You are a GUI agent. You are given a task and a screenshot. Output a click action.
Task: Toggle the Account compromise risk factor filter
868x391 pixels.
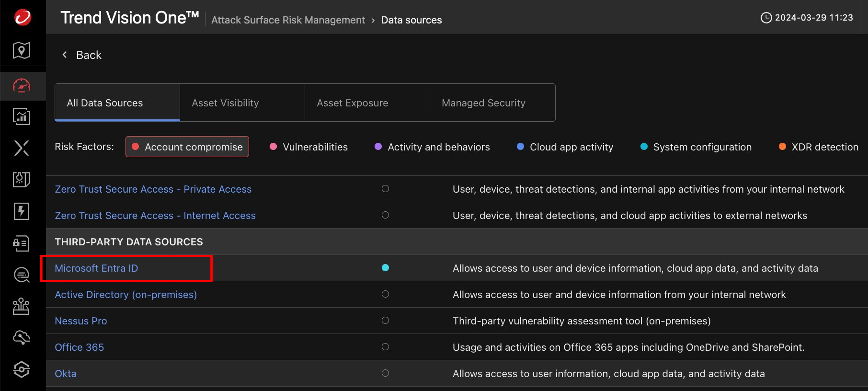(187, 147)
